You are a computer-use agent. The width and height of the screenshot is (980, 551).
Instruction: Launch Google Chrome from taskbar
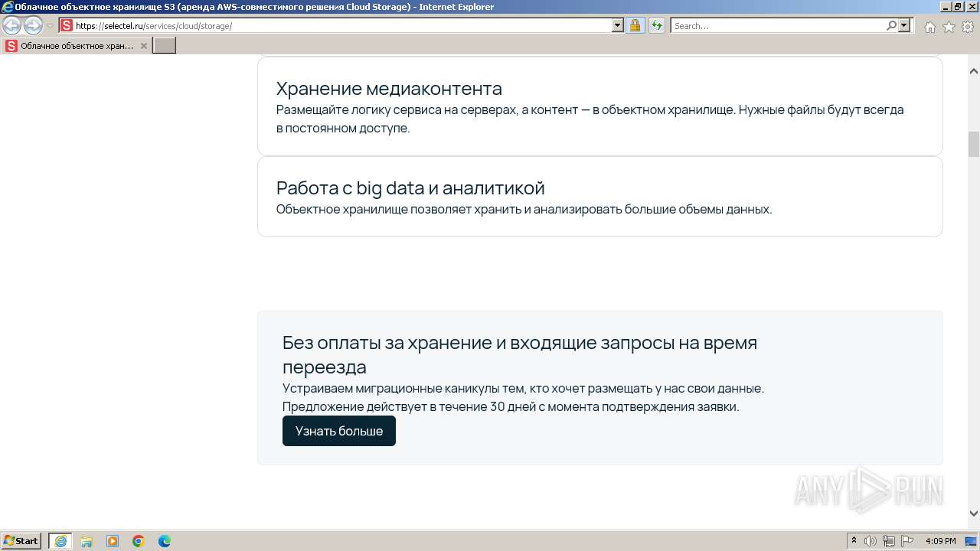point(139,540)
